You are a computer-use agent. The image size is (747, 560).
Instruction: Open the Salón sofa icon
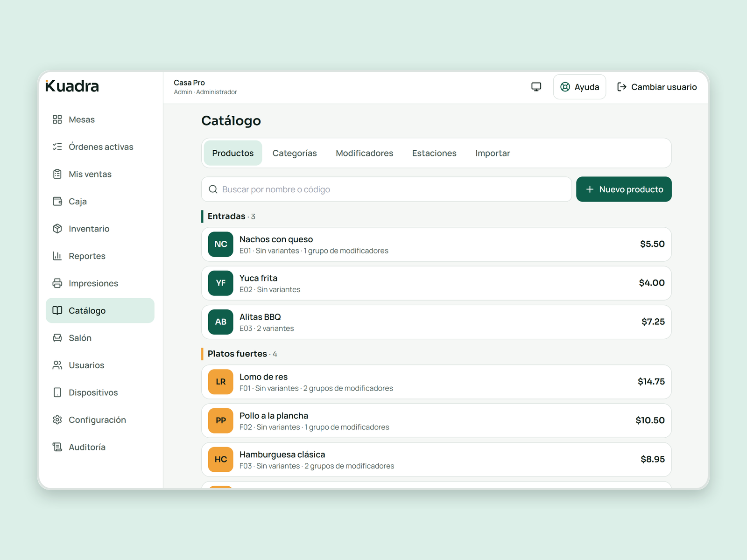click(x=57, y=338)
